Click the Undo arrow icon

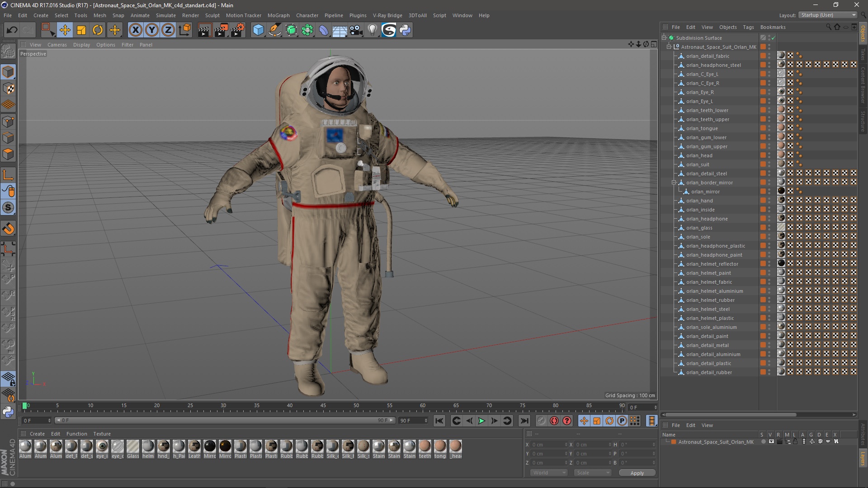(x=12, y=30)
